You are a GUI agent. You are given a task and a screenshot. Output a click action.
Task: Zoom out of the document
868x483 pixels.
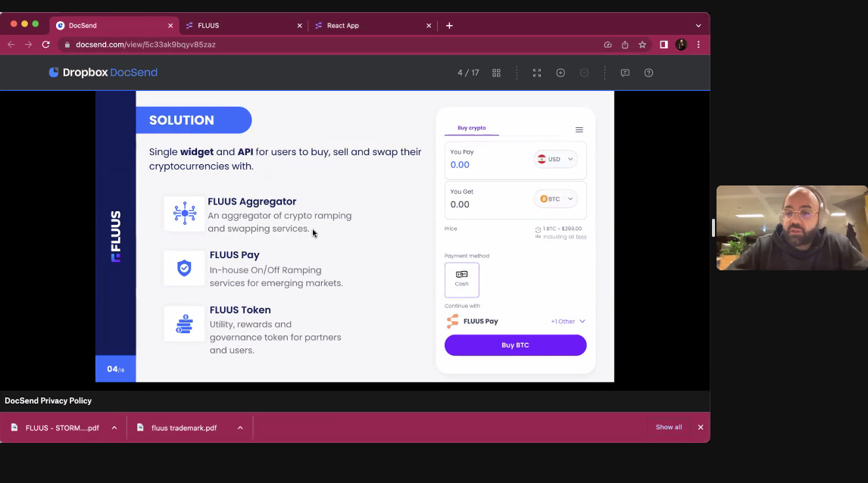(x=584, y=73)
